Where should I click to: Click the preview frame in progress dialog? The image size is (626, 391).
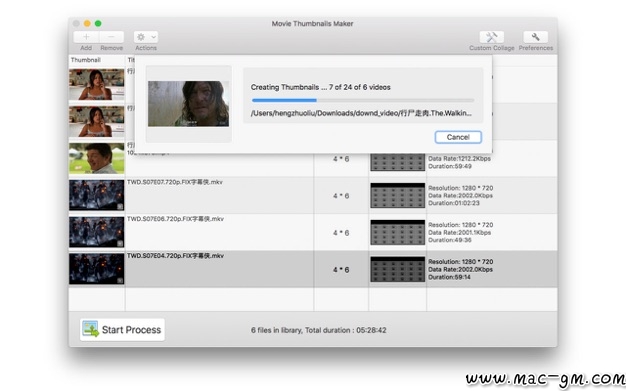[188, 104]
